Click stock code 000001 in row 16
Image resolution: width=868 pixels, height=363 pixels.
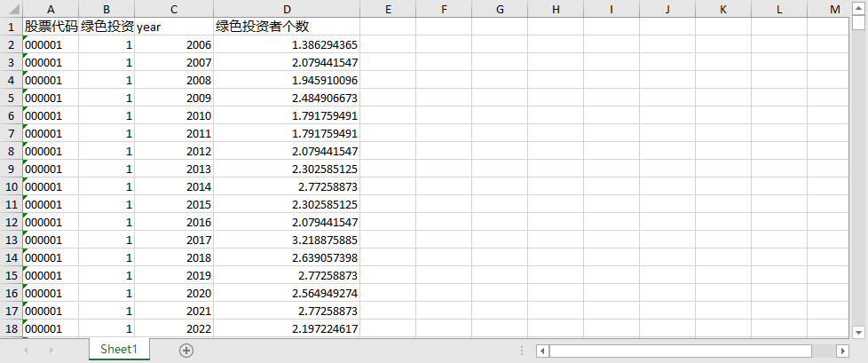[x=51, y=293]
